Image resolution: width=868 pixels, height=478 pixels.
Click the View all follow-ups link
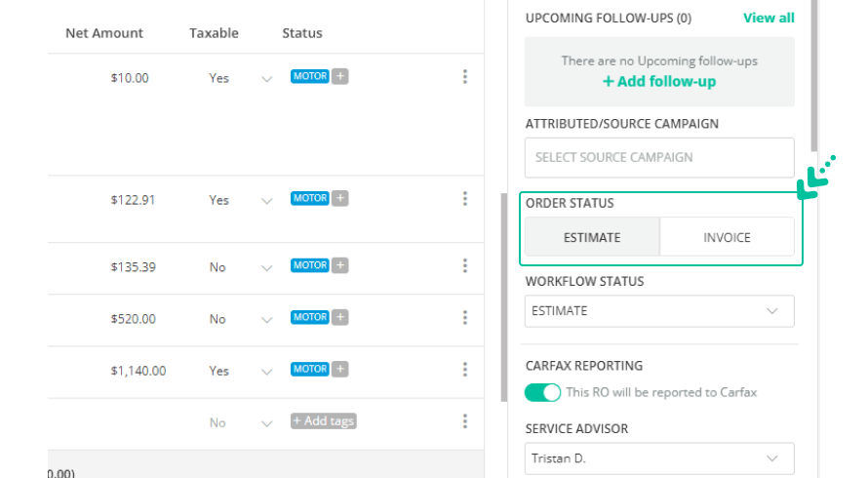(769, 18)
